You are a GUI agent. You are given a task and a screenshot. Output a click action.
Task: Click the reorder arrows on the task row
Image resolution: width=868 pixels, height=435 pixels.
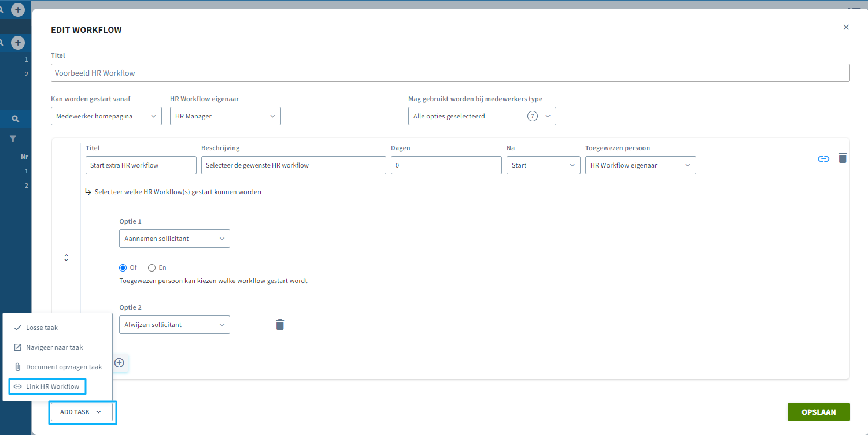[67, 258]
